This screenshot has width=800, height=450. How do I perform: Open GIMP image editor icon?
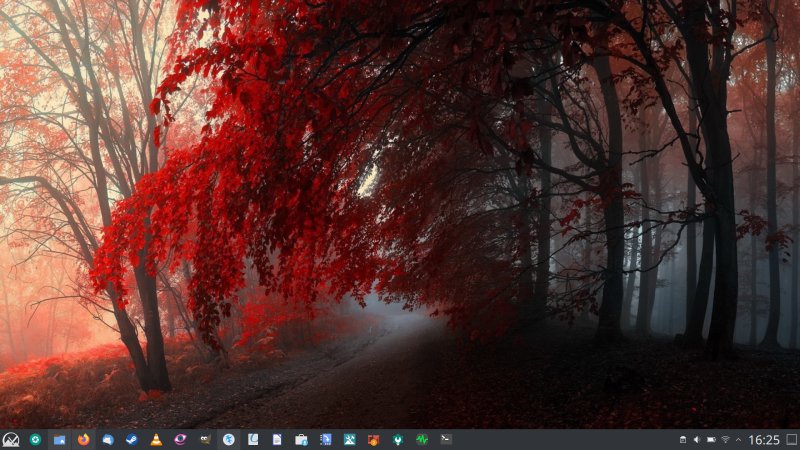tap(205, 439)
